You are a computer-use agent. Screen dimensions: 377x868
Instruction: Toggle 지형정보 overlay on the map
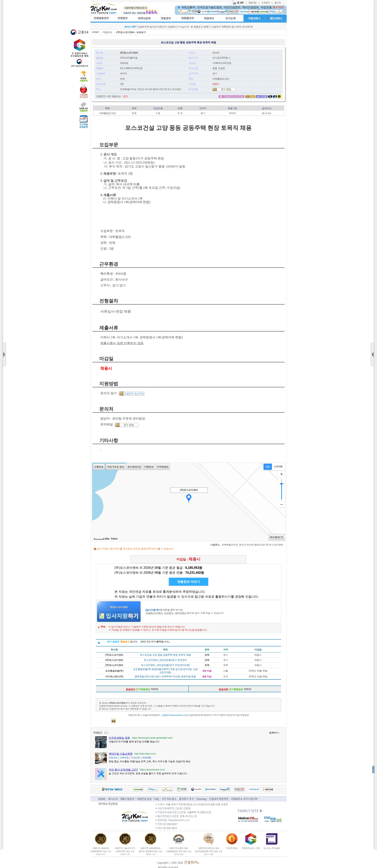pos(149,467)
